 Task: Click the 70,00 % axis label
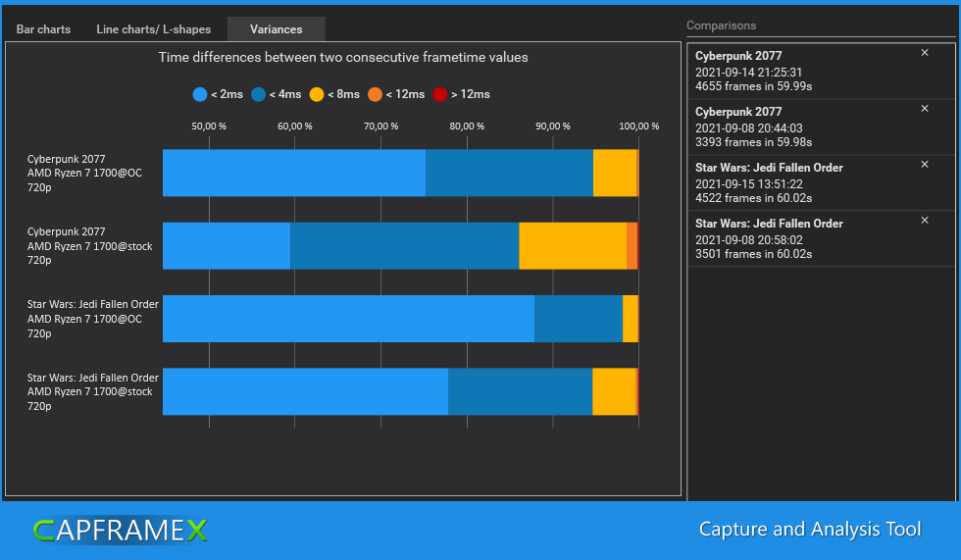click(x=380, y=127)
